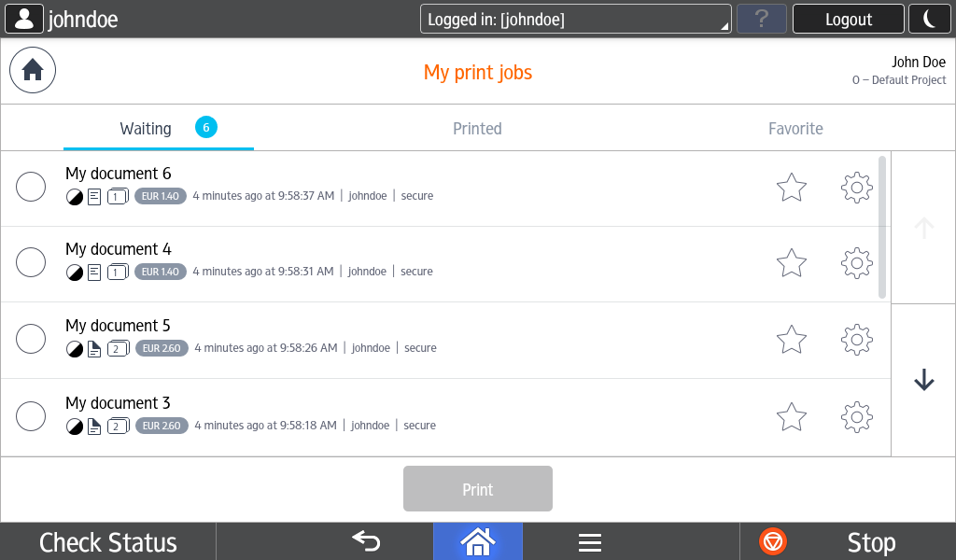
Task: Go back using the return arrow icon
Action: pyautogui.click(x=366, y=541)
